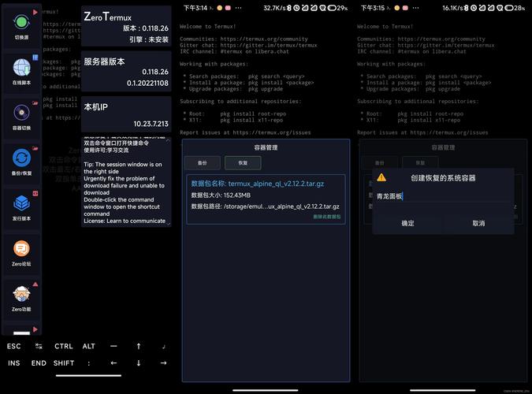The height and width of the screenshot is (394, 532).
Task: Click warning triangle in restore container dialog
Action: point(381,177)
